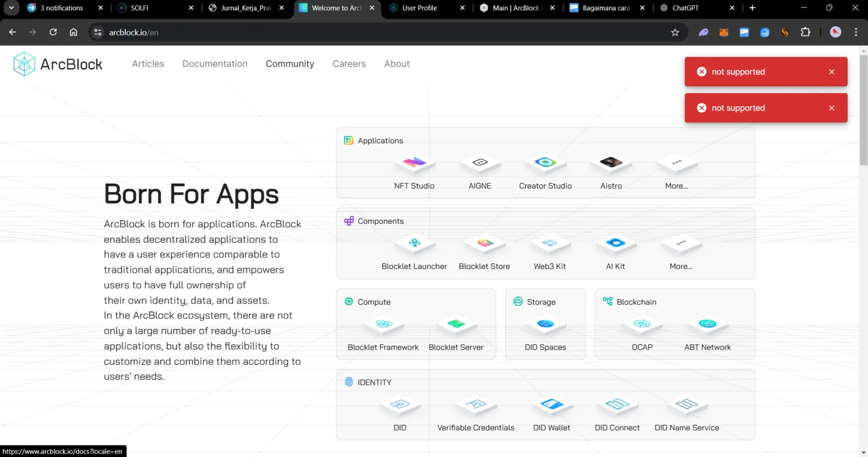
Task: Open Chrome three-dot menu
Action: coord(856,33)
